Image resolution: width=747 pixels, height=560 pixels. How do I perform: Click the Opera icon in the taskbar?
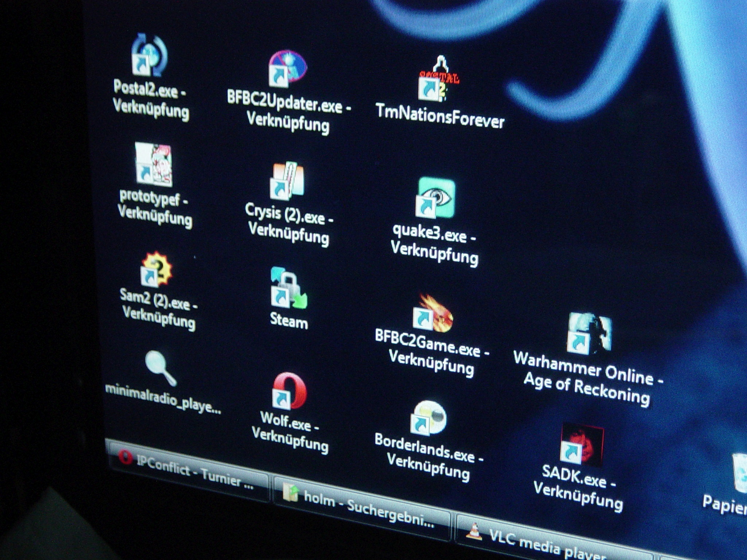click(125, 456)
